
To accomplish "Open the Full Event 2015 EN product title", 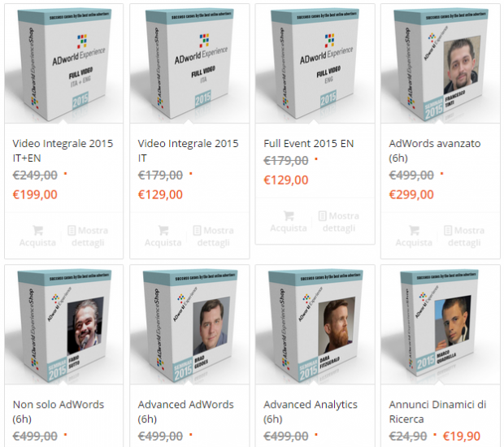I will pos(309,143).
